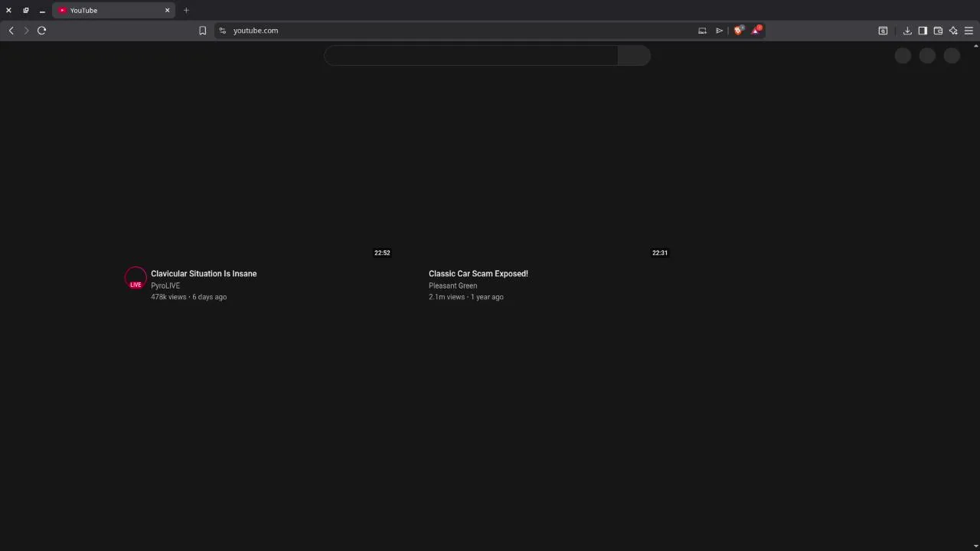980x551 pixels.
Task: Toggle the browser sidebar panel
Action: pos(923,31)
